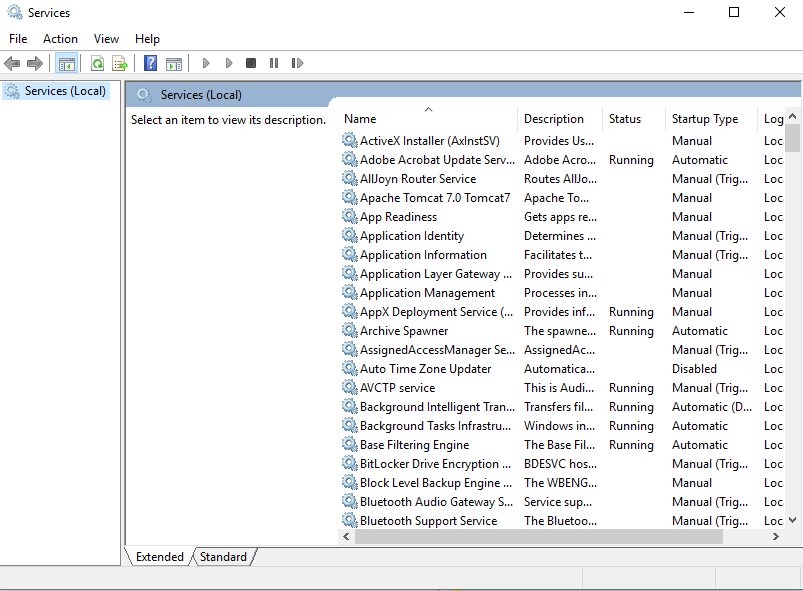The height and width of the screenshot is (591, 803).
Task: Open the View menu
Action: tap(106, 39)
